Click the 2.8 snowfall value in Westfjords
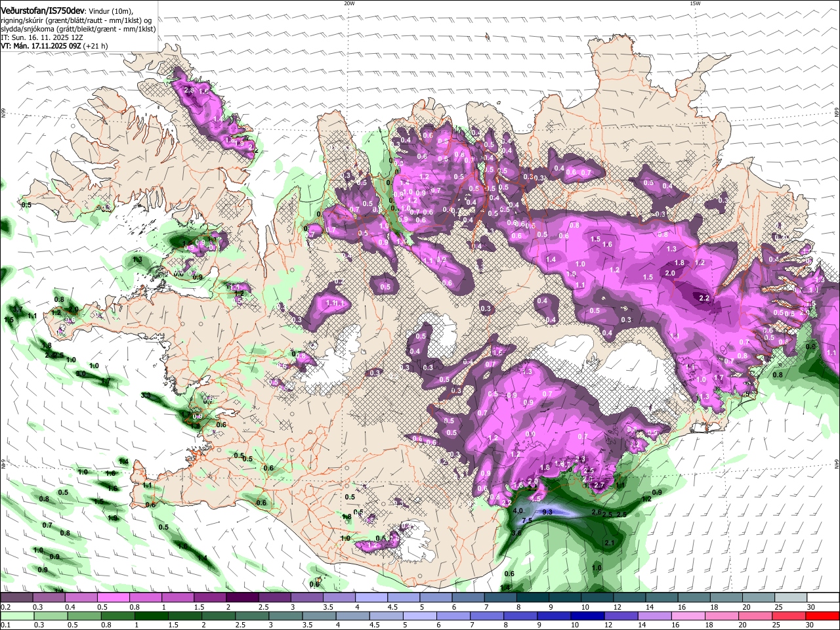The height and width of the screenshot is (630, 840). click(190, 90)
